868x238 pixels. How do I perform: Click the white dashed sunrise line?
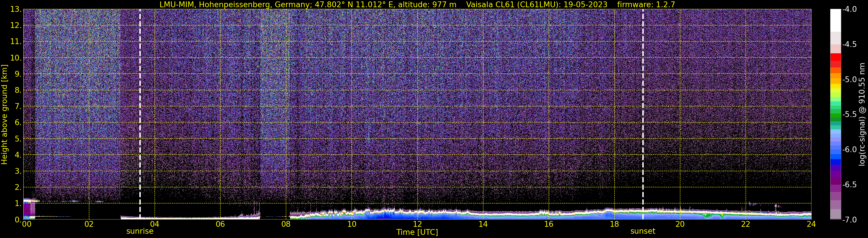click(x=140, y=114)
